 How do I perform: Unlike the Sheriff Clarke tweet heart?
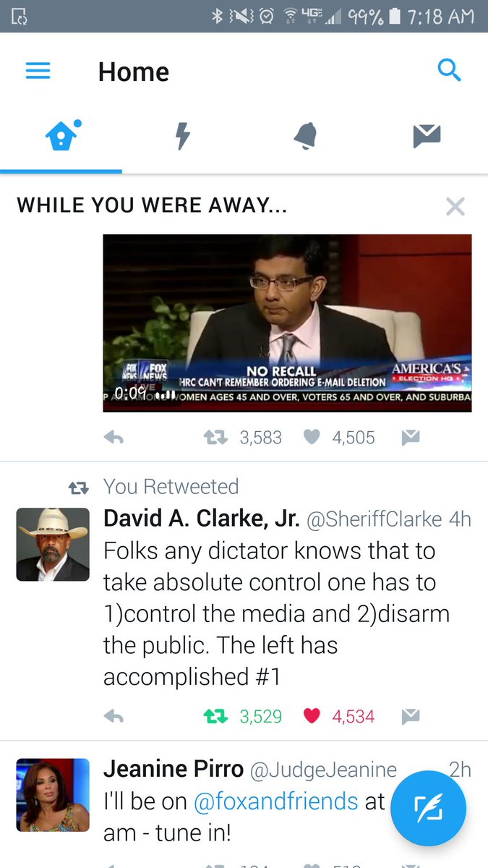click(x=312, y=716)
